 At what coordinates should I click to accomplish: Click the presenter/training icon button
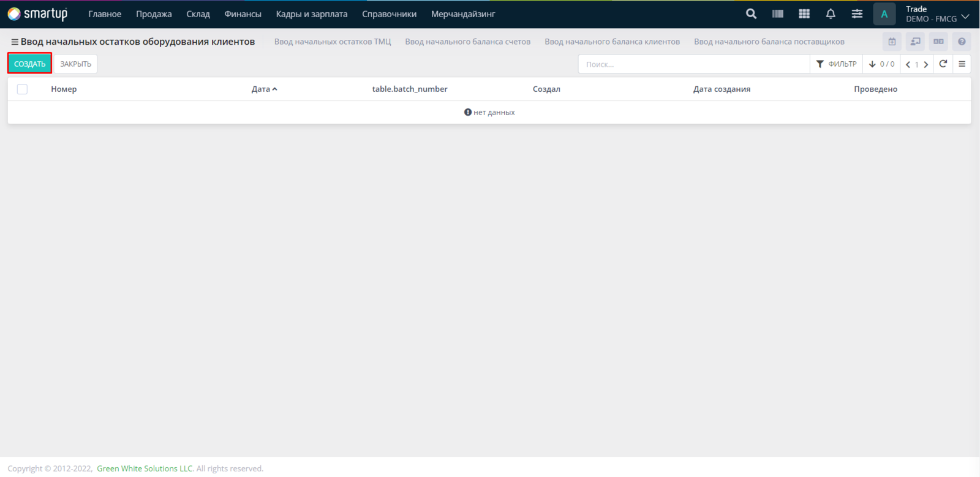coord(915,42)
